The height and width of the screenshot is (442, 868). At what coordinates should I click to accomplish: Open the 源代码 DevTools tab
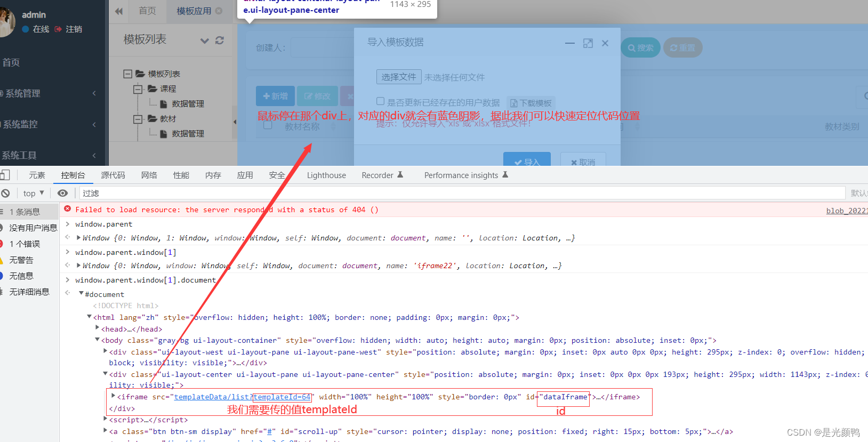(x=113, y=175)
